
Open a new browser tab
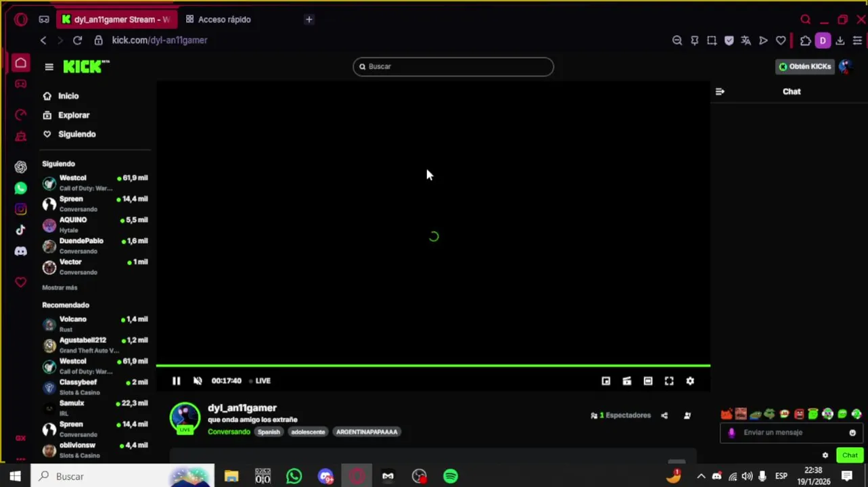[309, 20]
